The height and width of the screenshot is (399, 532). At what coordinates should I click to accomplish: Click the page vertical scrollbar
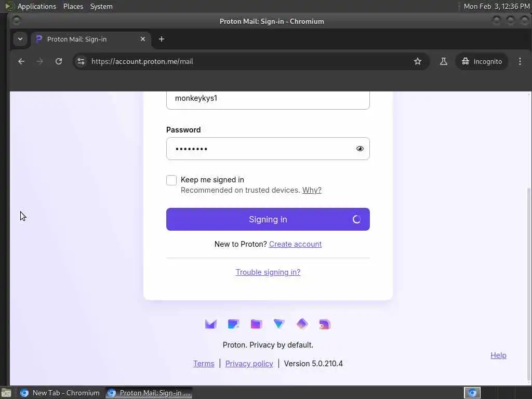coord(529,283)
